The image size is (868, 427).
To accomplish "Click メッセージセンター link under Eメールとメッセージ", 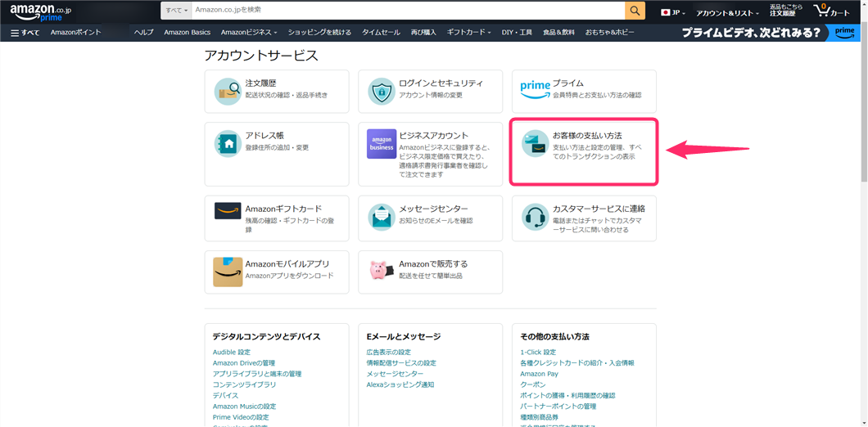I will point(395,374).
